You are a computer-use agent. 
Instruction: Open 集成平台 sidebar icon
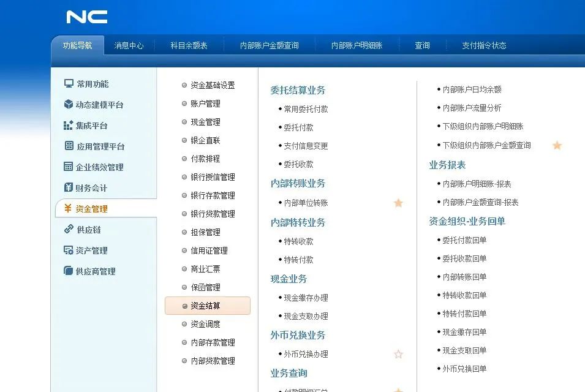coord(69,126)
